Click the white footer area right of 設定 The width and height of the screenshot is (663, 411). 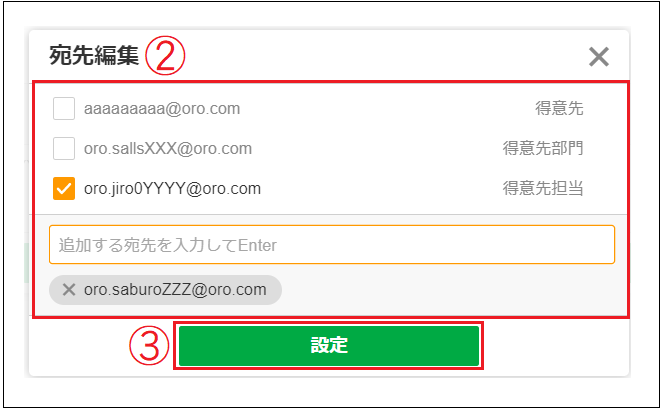556,347
